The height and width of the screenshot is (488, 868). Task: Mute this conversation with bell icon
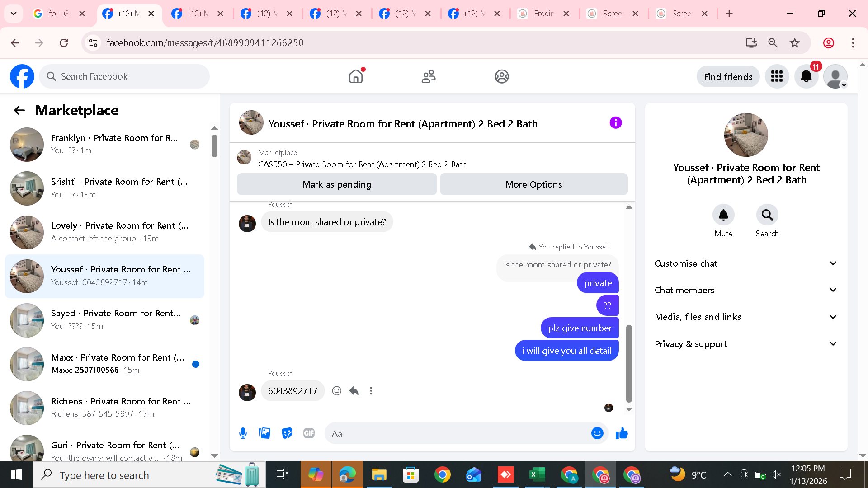pos(723,215)
